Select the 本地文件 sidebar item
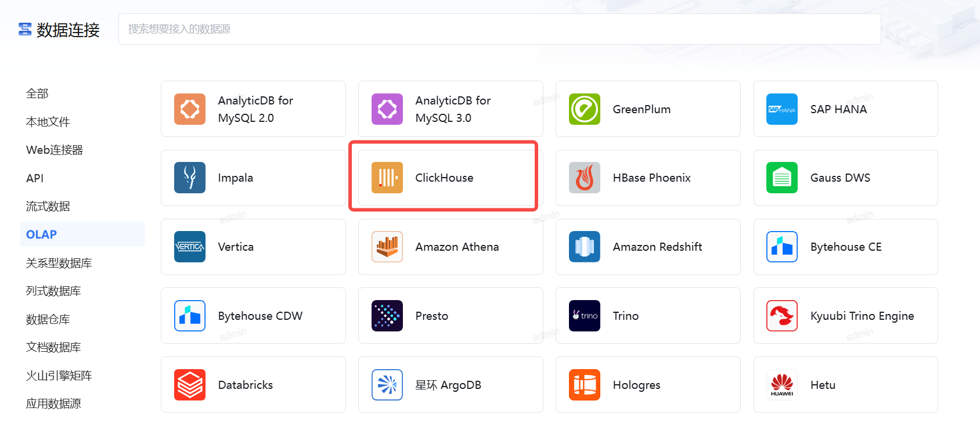This screenshot has height=433, width=980. [48, 122]
